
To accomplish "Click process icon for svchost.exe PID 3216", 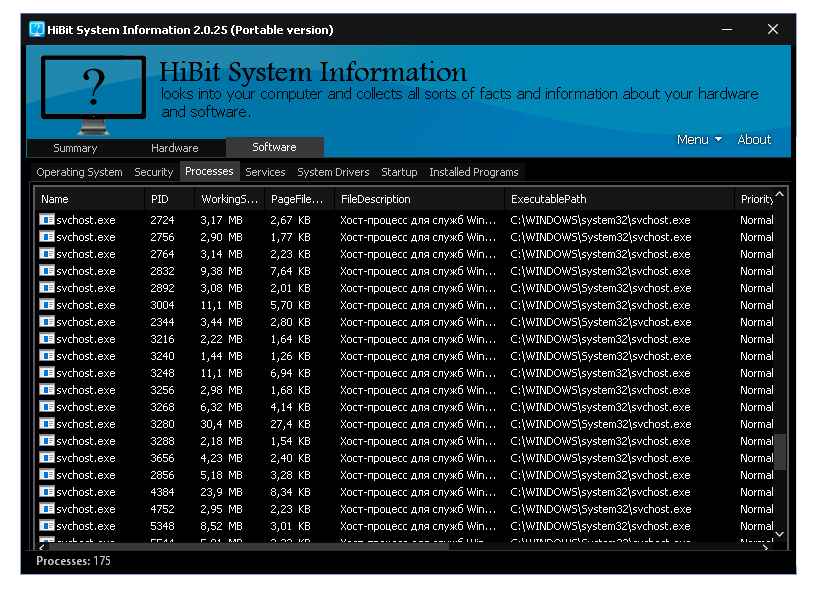I will pyautogui.click(x=47, y=339).
